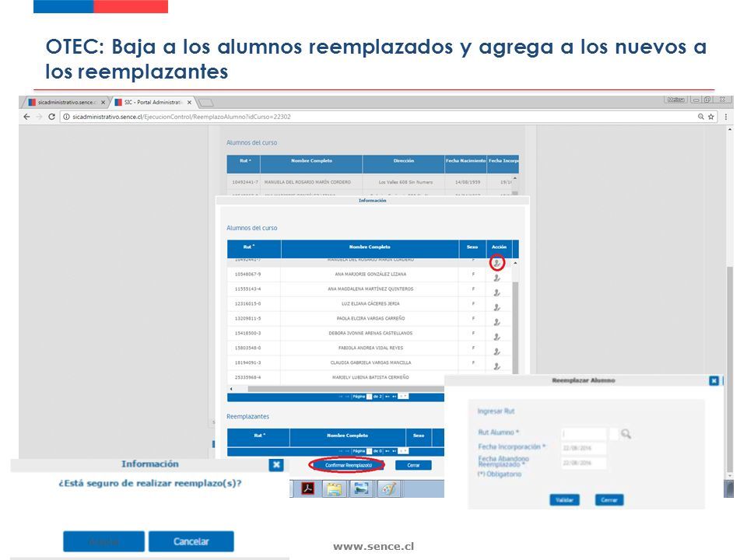Click the name LUZ ELIANA CÁCERES JERIA
This screenshot has width=747, height=560.
coord(370,304)
